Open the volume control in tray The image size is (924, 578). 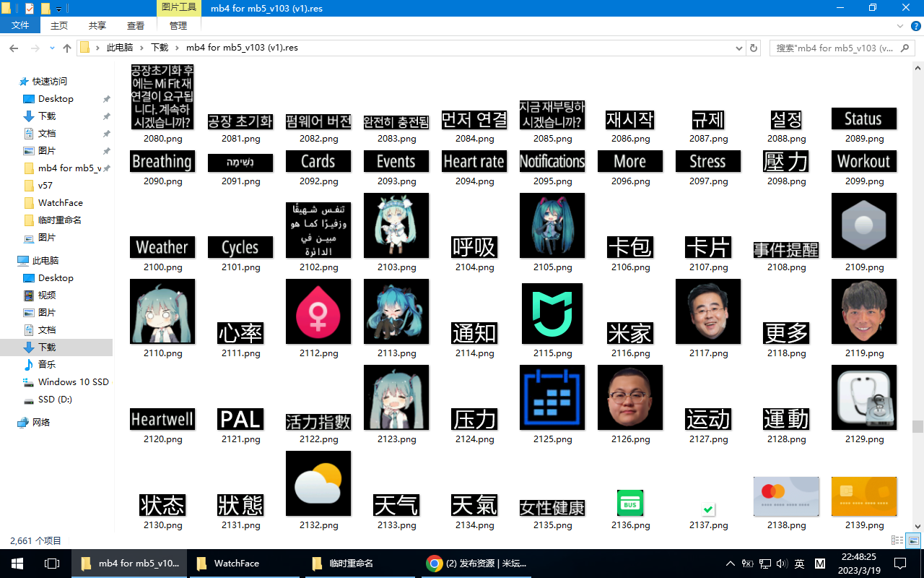click(782, 564)
